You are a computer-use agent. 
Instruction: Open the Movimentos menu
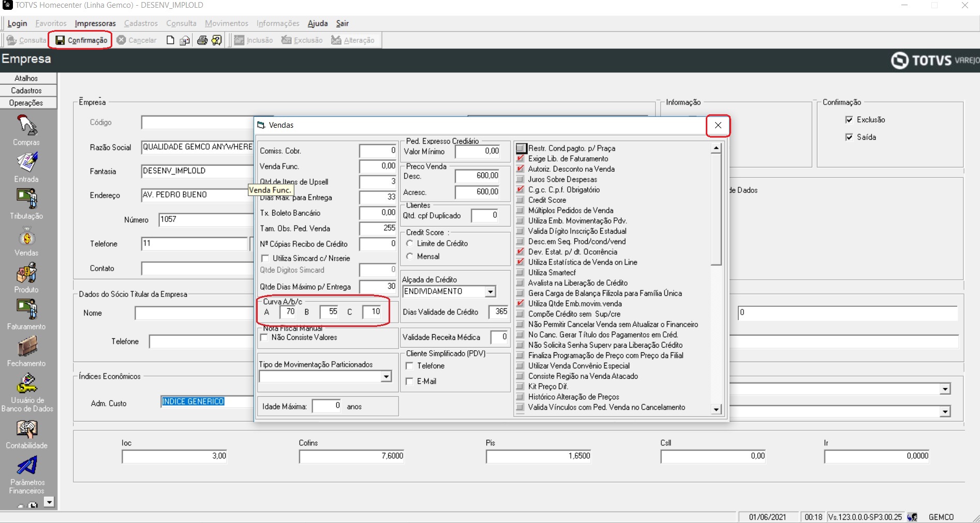[227, 23]
